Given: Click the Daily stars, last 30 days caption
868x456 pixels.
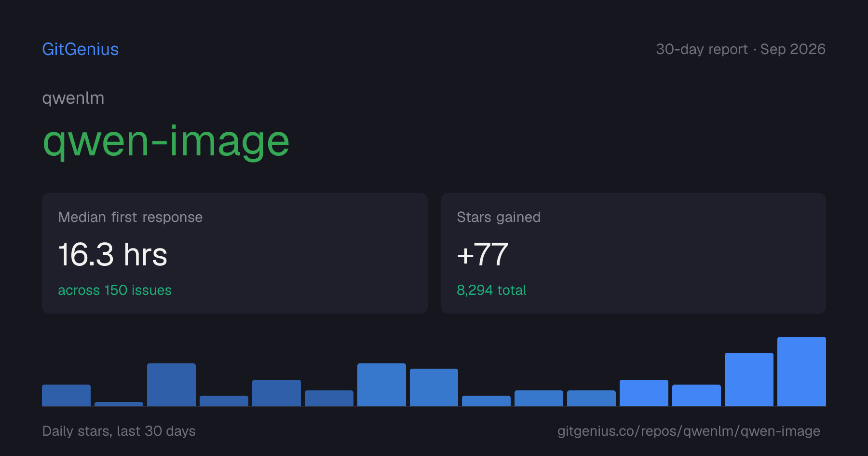Looking at the screenshot, I should pos(119,431).
